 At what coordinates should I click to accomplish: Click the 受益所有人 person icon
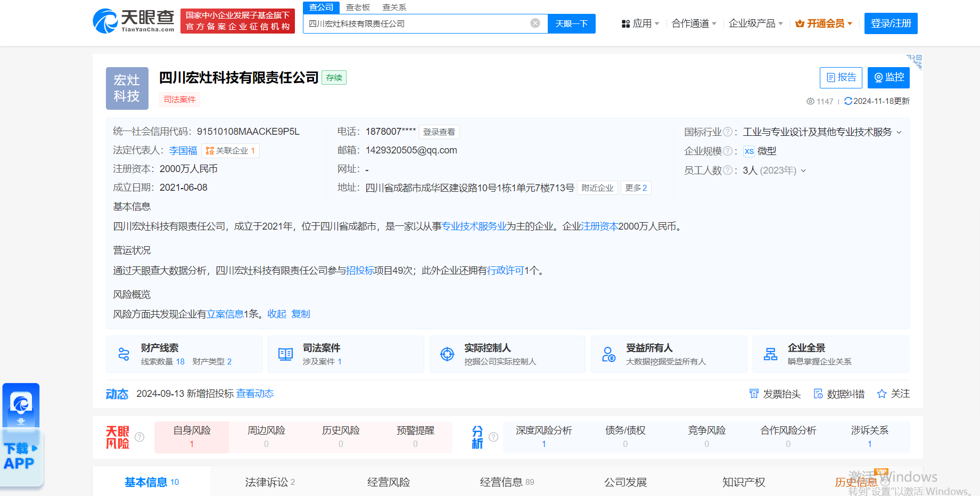pyautogui.click(x=608, y=354)
